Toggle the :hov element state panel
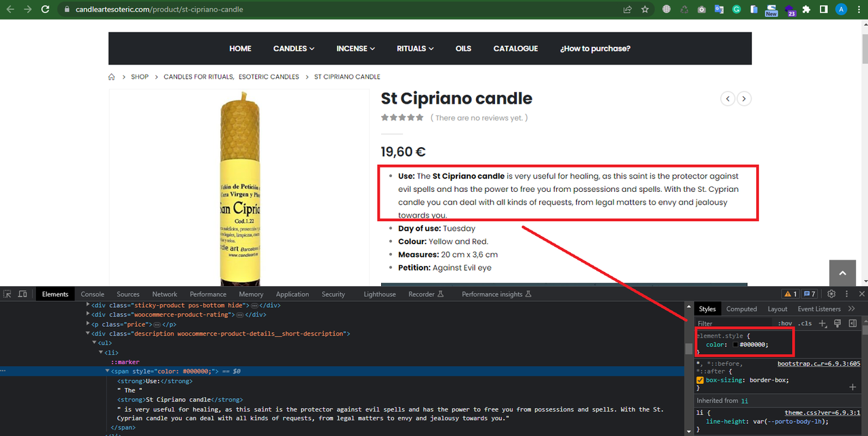This screenshot has width=868, height=436. tap(785, 323)
